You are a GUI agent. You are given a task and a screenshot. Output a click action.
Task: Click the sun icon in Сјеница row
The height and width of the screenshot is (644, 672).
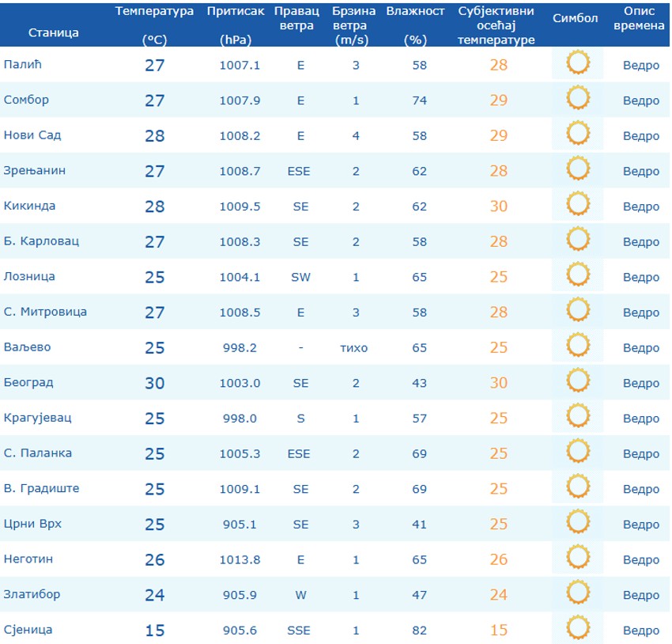click(577, 627)
